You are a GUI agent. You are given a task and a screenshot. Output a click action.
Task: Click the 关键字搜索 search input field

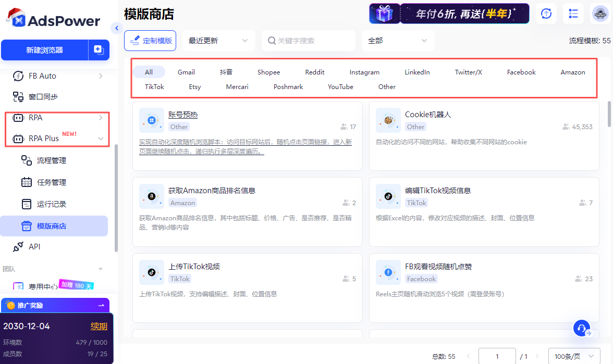(x=308, y=40)
